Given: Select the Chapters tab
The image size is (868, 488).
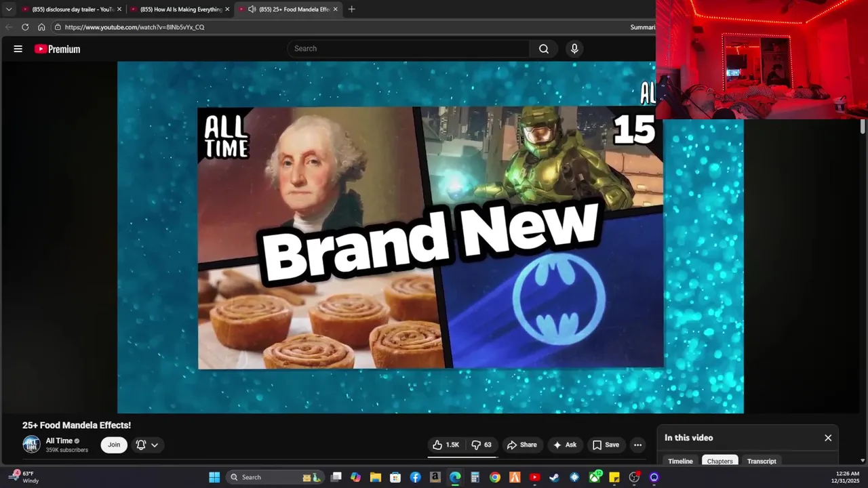Looking at the screenshot, I should [x=720, y=461].
